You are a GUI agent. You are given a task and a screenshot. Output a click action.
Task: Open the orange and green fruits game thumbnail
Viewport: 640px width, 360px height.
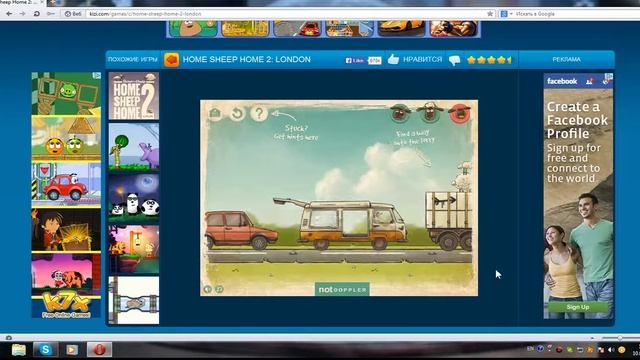66,138
